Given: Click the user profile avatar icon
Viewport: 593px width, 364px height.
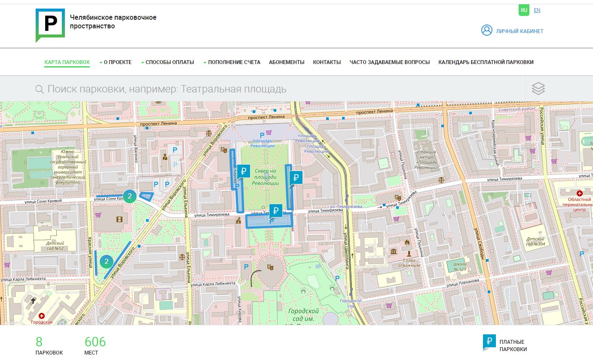Looking at the screenshot, I should point(486,31).
